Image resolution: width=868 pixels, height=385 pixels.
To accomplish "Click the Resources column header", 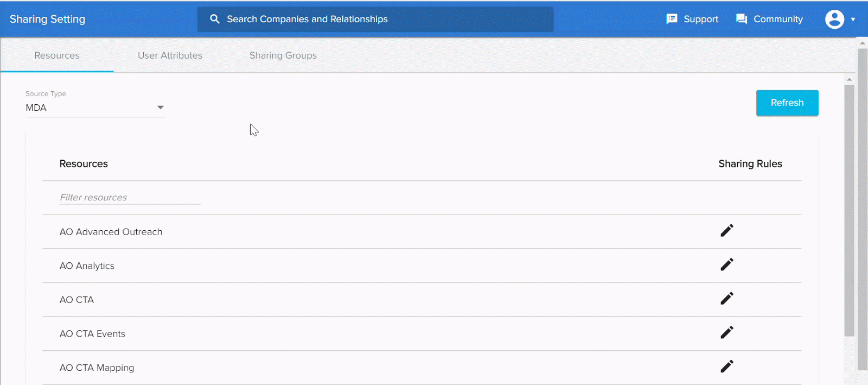I will tap(84, 164).
